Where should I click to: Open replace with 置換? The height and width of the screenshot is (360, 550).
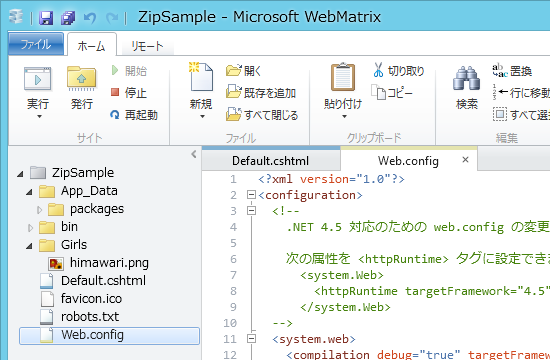click(x=512, y=71)
